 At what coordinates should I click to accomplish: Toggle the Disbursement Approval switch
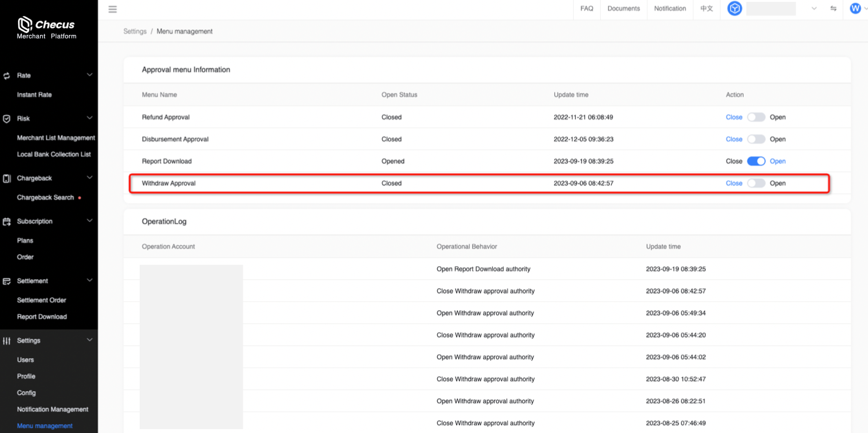pyautogui.click(x=755, y=140)
